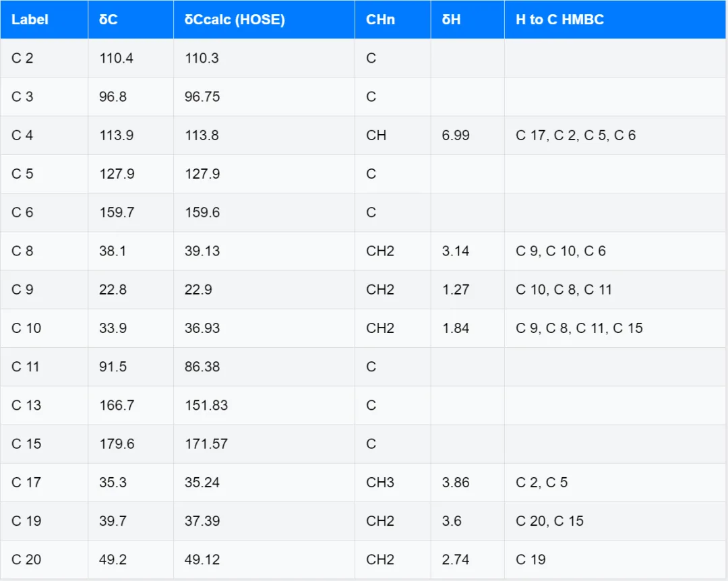The image size is (728, 581).
Task: Click the δH value 3.86
Action: pos(456,482)
